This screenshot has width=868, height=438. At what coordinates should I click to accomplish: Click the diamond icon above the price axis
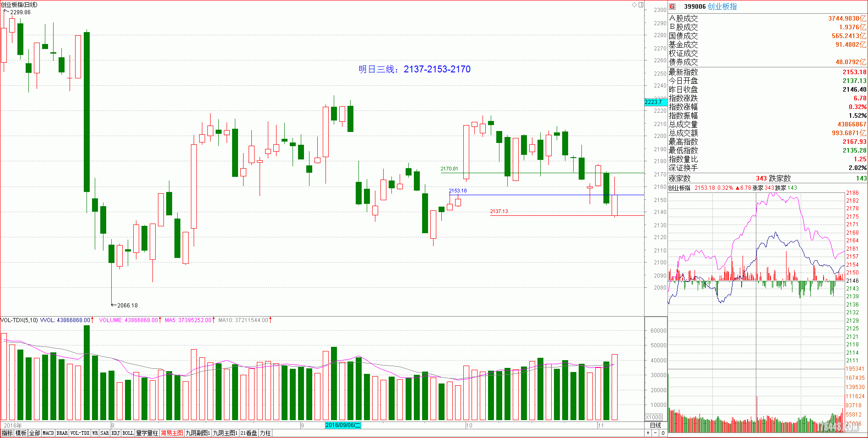point(635,5)
